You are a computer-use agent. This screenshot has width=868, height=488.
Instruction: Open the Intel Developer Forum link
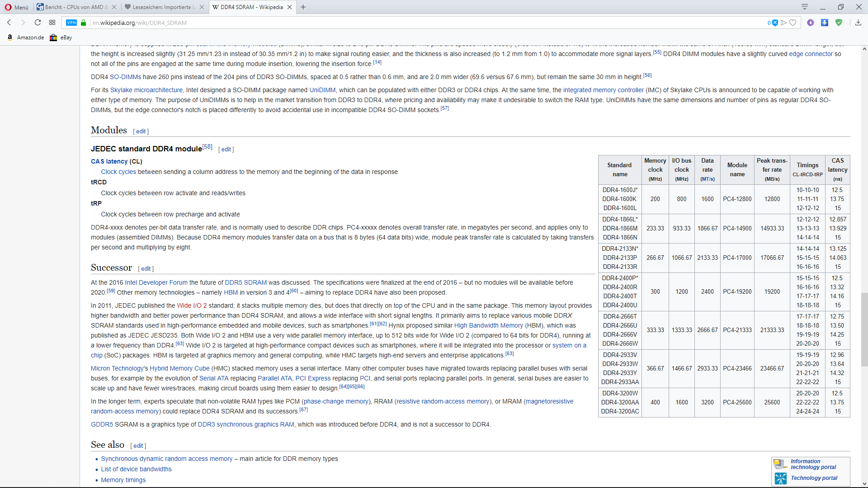tap(156, 282)
